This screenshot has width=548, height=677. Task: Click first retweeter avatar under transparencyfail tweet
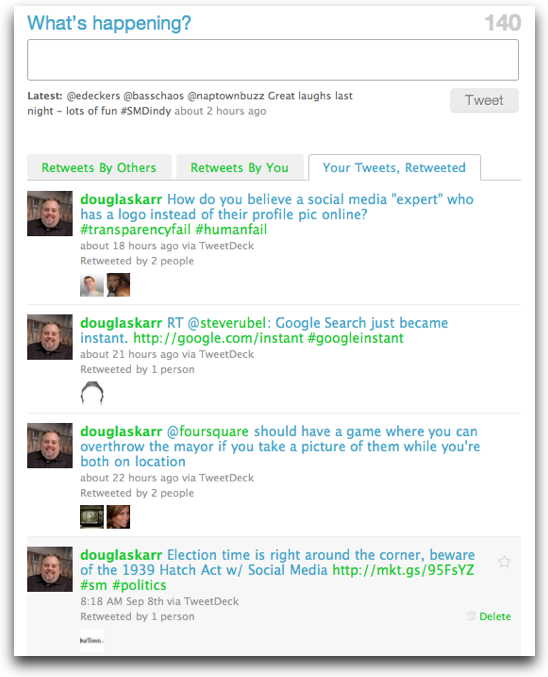92,285
